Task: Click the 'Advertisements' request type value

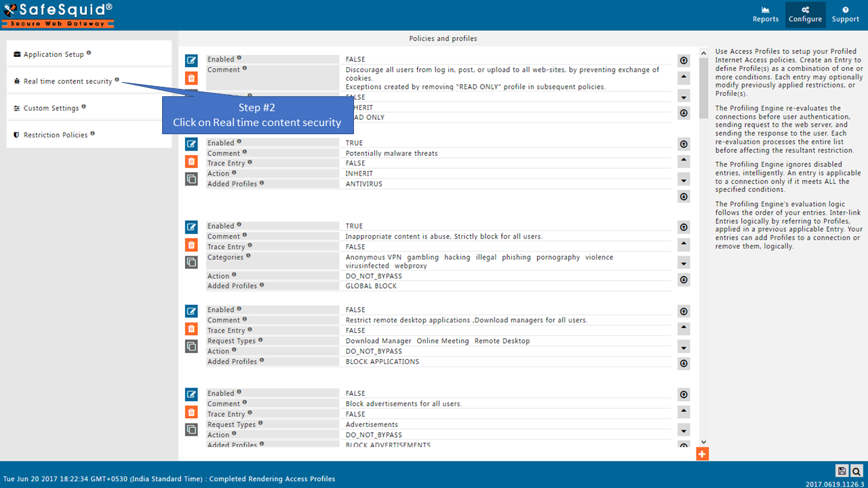Action: (372, 425)
